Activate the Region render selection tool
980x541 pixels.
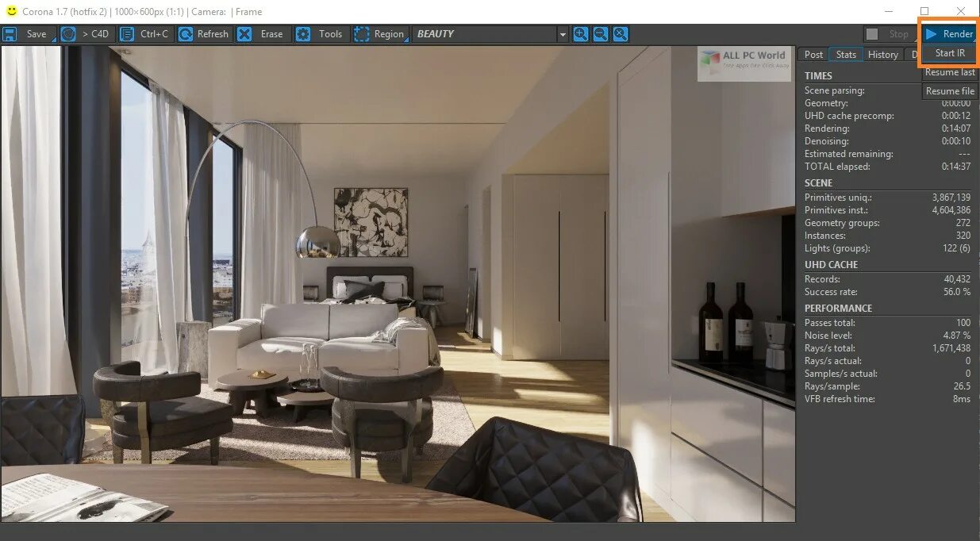[380, 34]
